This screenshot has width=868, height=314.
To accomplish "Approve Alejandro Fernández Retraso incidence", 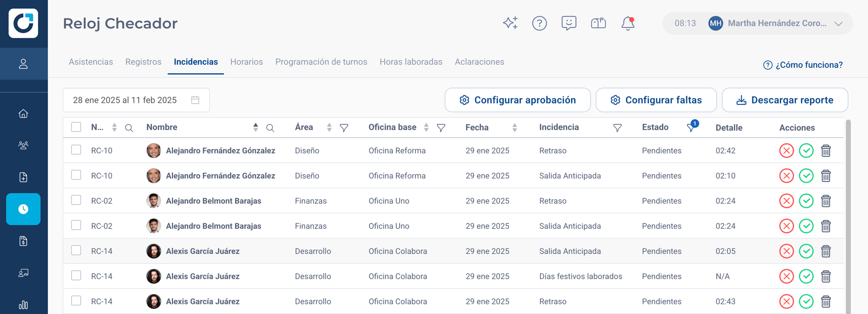I will 806,150.
